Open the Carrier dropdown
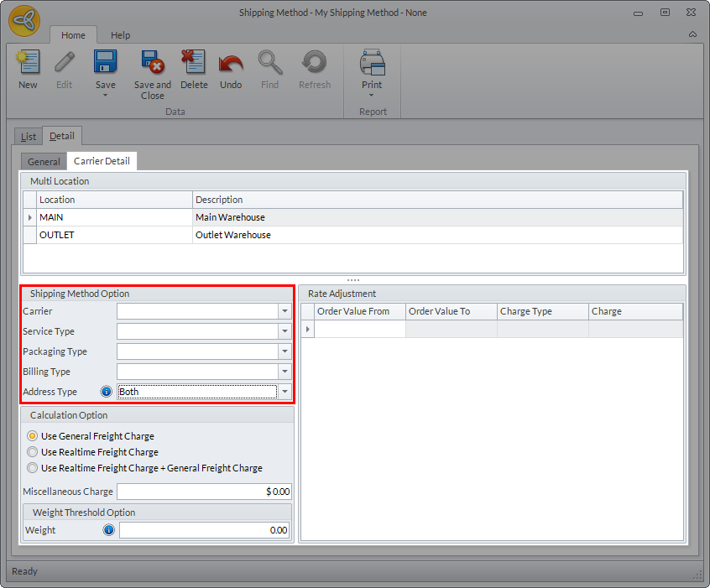 [x=285, y=311]
